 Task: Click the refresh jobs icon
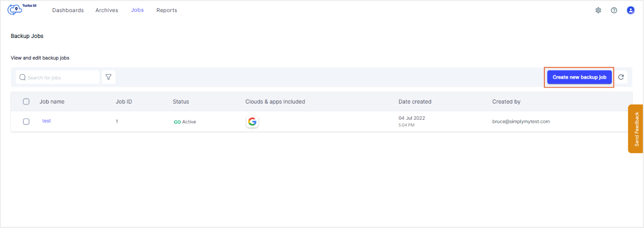[621, 77]
